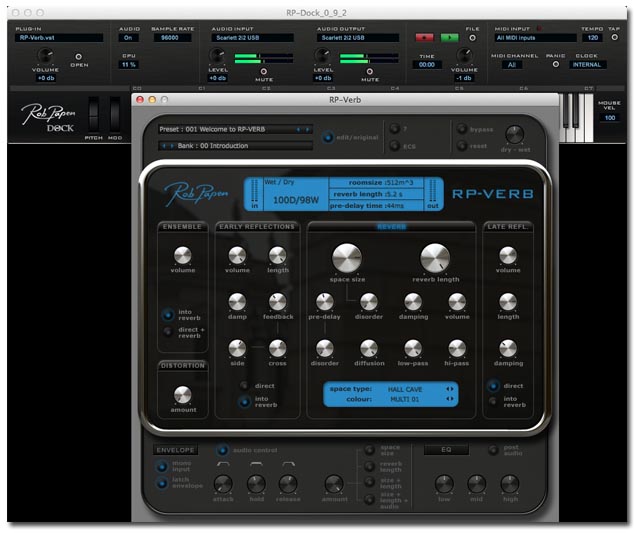Open the CLOCK INTERNAL selector
Screen dimensions: 634x533
coord(587,65)
